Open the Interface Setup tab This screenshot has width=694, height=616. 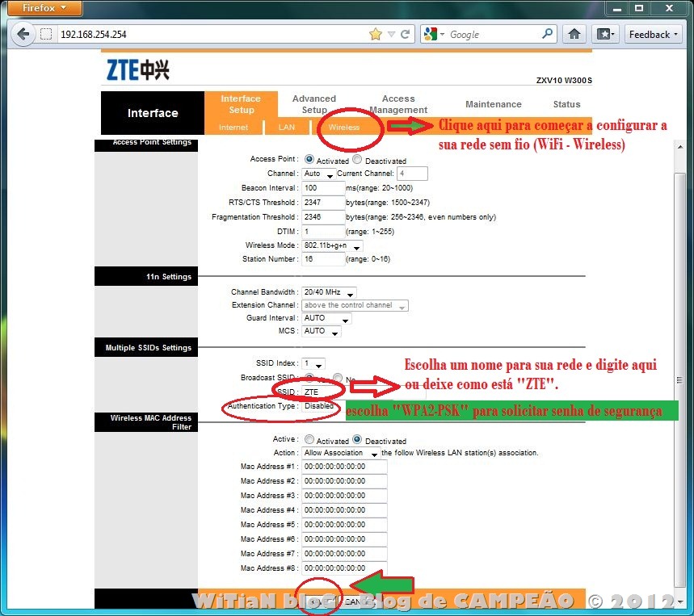[x=241, y=104]
